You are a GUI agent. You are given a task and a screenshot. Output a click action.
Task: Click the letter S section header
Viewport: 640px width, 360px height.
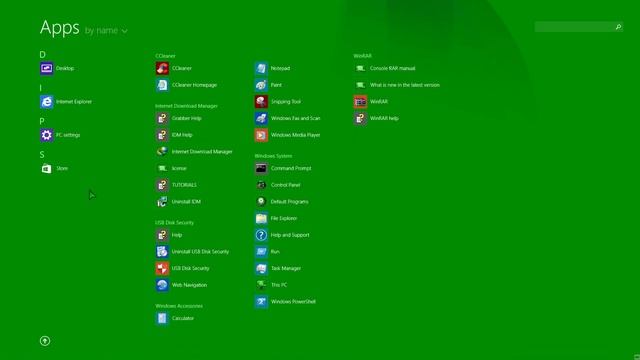(42, 155)
